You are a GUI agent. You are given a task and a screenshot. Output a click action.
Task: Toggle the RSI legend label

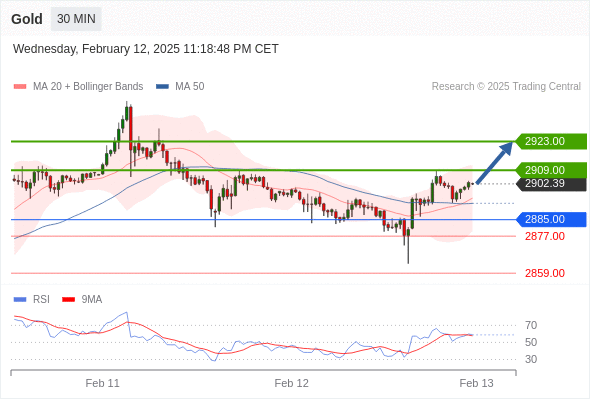[x=41, y=300]
